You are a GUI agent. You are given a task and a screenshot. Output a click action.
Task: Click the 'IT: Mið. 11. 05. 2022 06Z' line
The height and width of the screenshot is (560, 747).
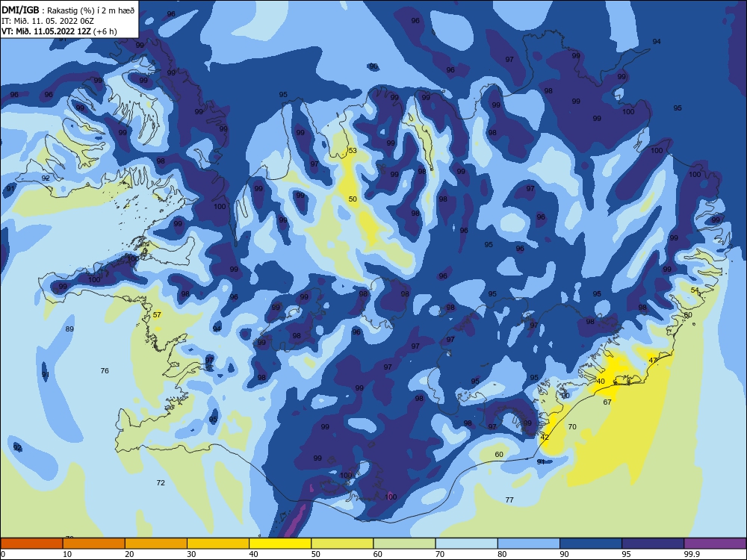48,21
